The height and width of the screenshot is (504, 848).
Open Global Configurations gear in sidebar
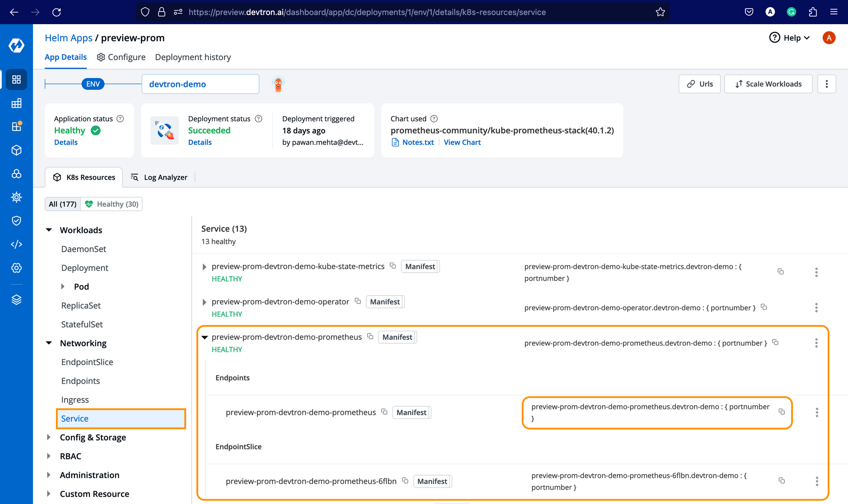tap(17, 268)
